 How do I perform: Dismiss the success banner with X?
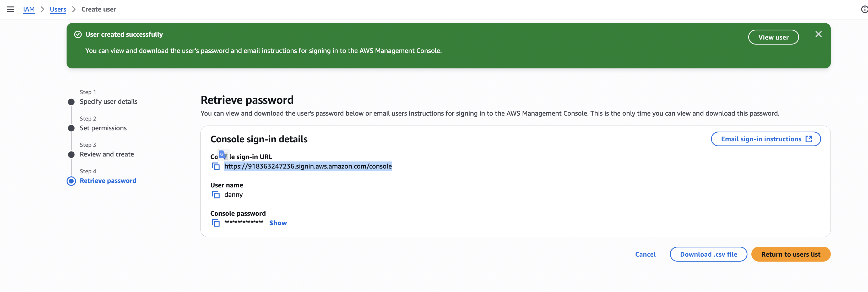point(818,34)
